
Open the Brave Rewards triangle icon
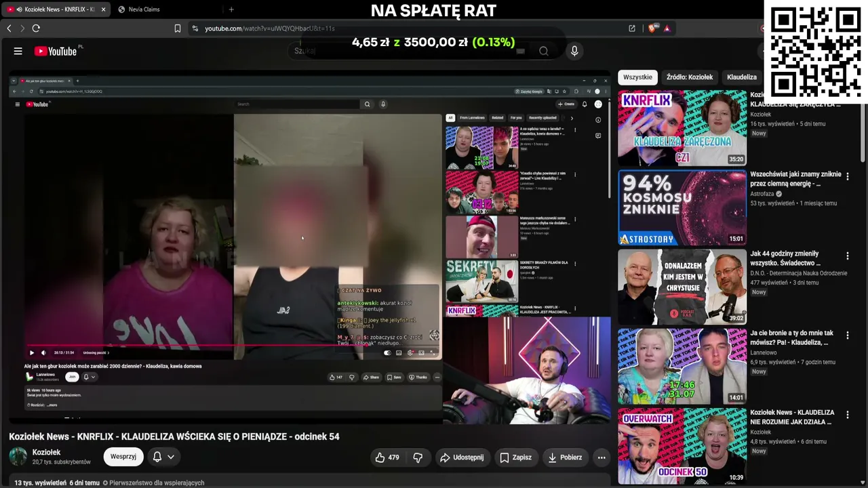tap(667, 28)
